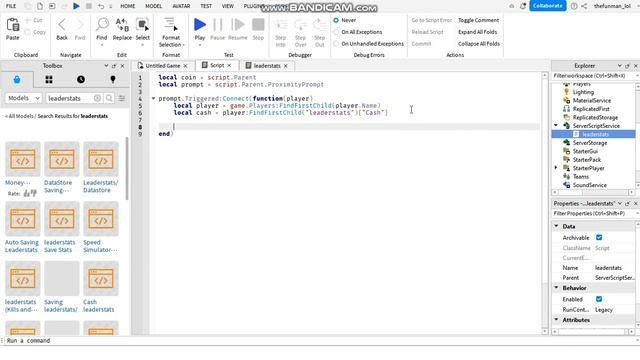The width and height of the screenshot is (640, 360).
Task: Clear the leaderstats search text
Action: (x=97, y=98)
